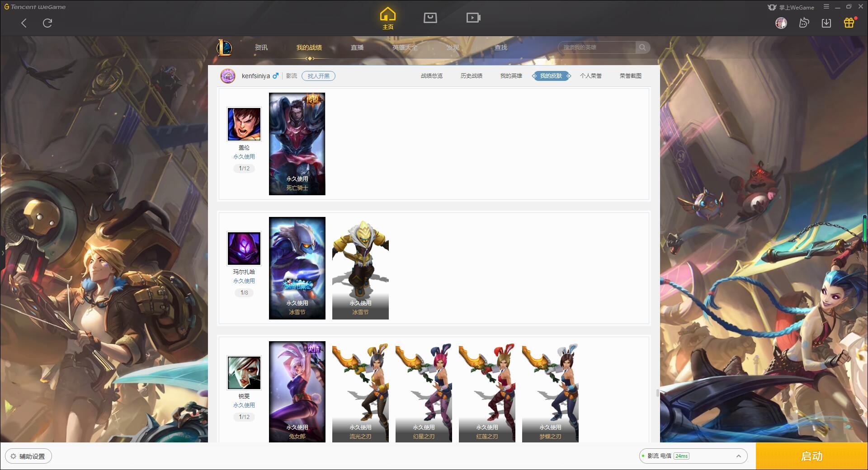Screen dimensions: 868x470
Task: Click the kenfsiniya username text
Action: pos(256,76)
